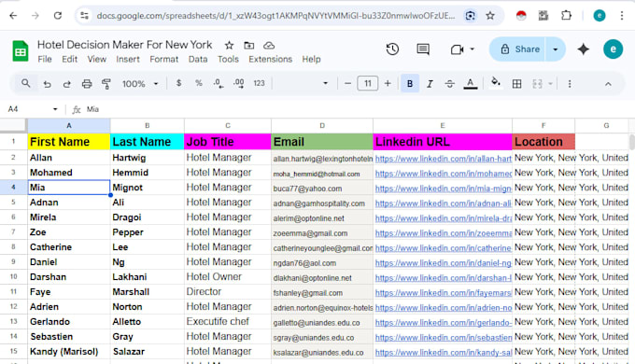
Task: Open the number format 123 menu
Action: pos(260,83)
